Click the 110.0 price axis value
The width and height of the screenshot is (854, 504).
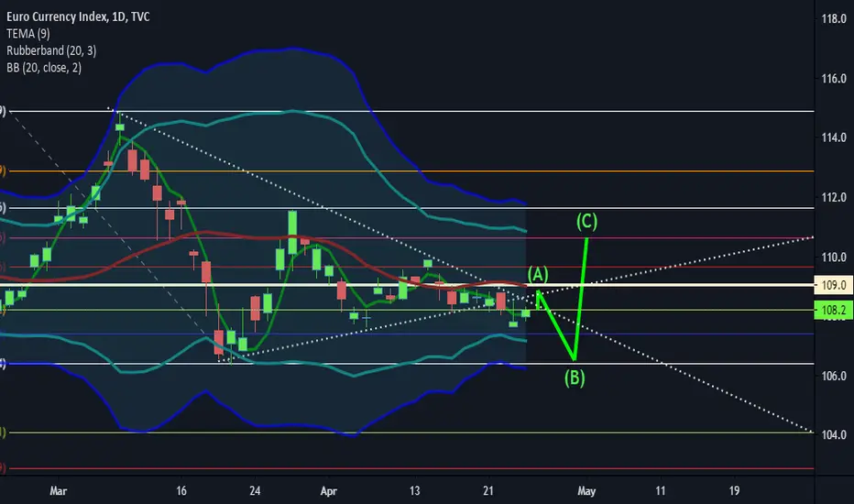833,257
